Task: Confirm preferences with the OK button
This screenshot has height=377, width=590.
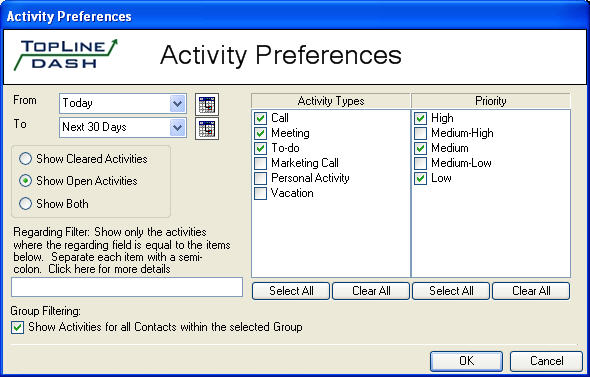Action: (x=466, y=361)
